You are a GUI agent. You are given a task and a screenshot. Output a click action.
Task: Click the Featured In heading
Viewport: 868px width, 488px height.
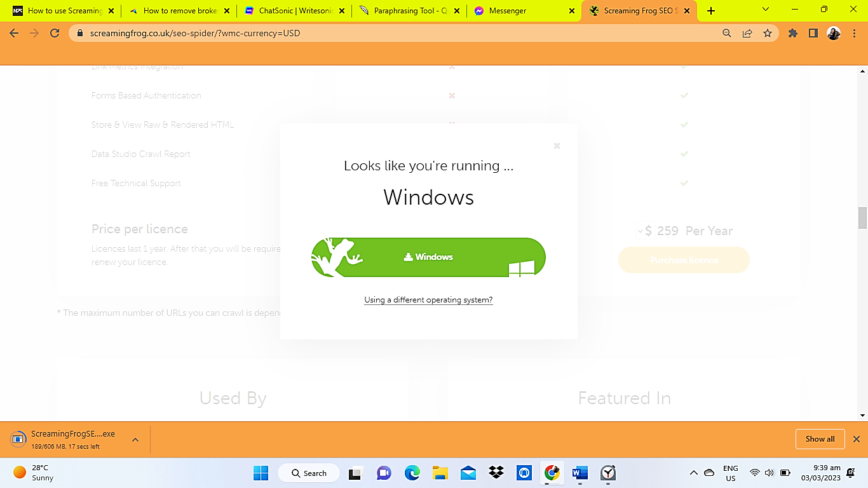[624, 398]
